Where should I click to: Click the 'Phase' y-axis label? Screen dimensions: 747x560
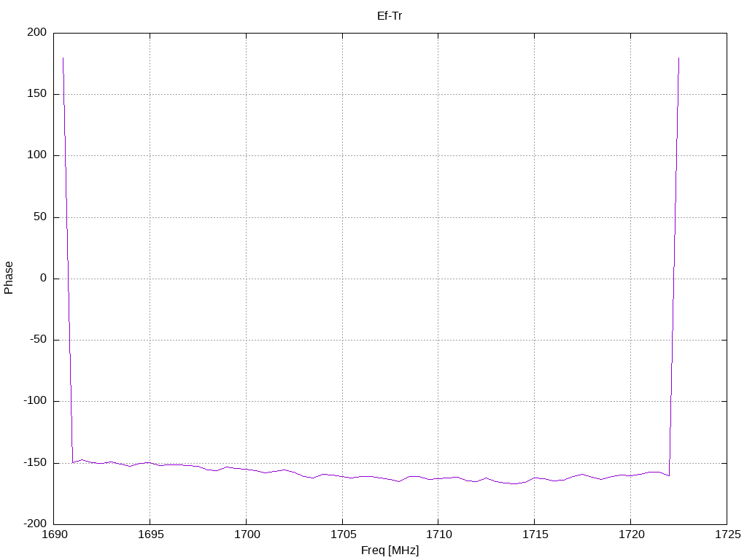pyautogui.click(x=9, y=278)
